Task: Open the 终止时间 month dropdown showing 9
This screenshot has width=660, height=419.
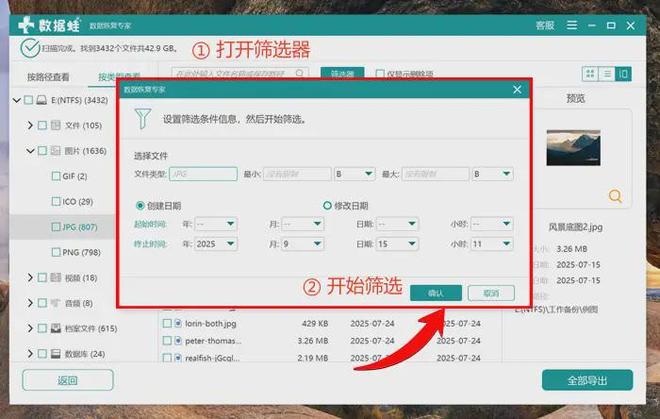Action: 303,244
